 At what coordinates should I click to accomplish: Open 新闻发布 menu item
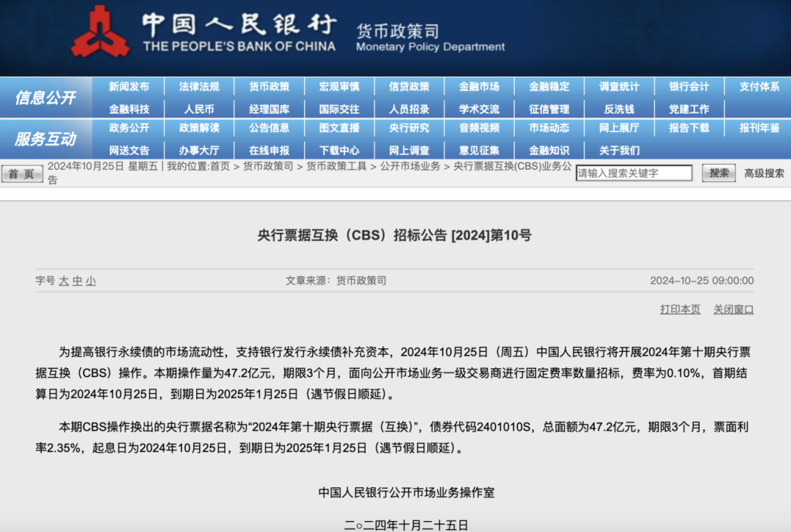[129, 87]
